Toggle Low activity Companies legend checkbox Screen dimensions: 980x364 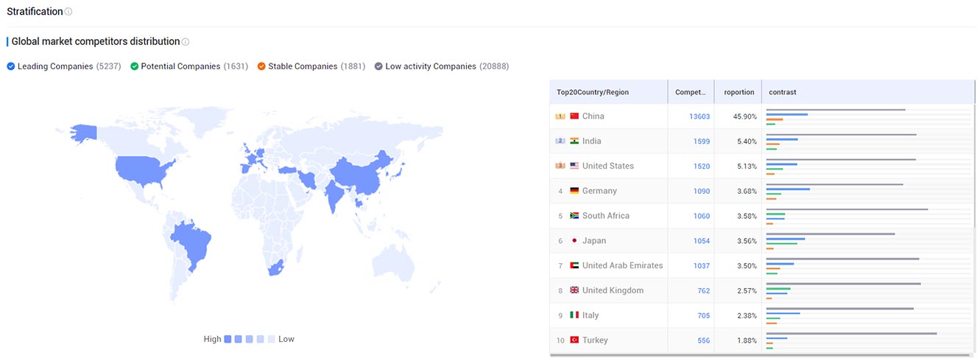(378, 66)
